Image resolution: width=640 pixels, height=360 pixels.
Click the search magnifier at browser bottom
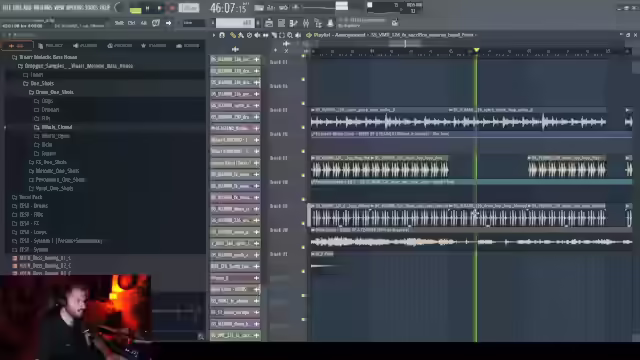pyautogui.click(x=200, y=336)
